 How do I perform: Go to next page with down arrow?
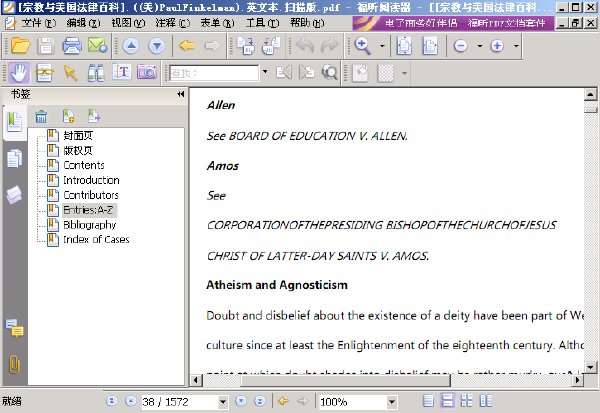[157, 46]
